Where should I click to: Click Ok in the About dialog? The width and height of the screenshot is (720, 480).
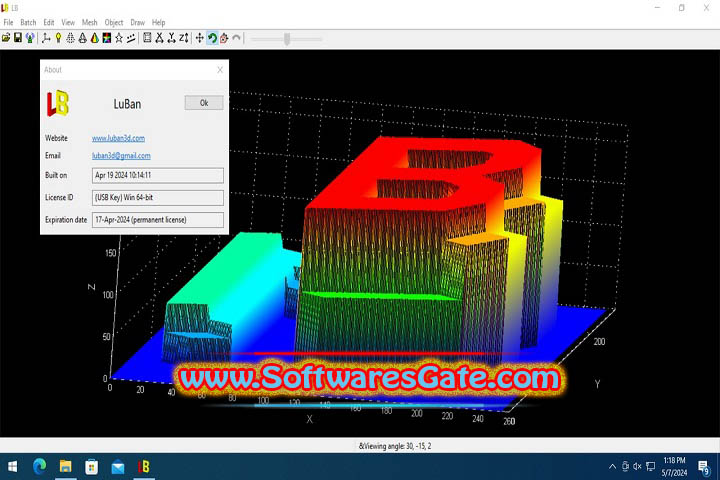click(x=204, y=103)
